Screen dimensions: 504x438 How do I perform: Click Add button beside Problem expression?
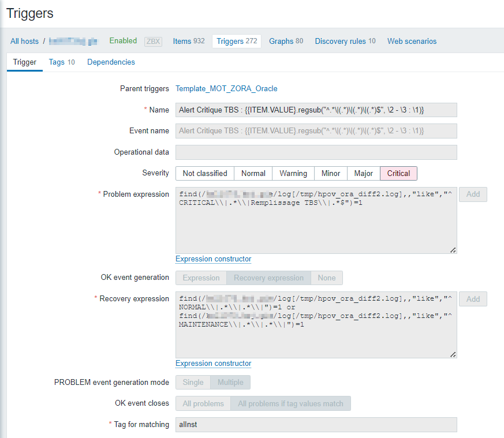[473, 194]
